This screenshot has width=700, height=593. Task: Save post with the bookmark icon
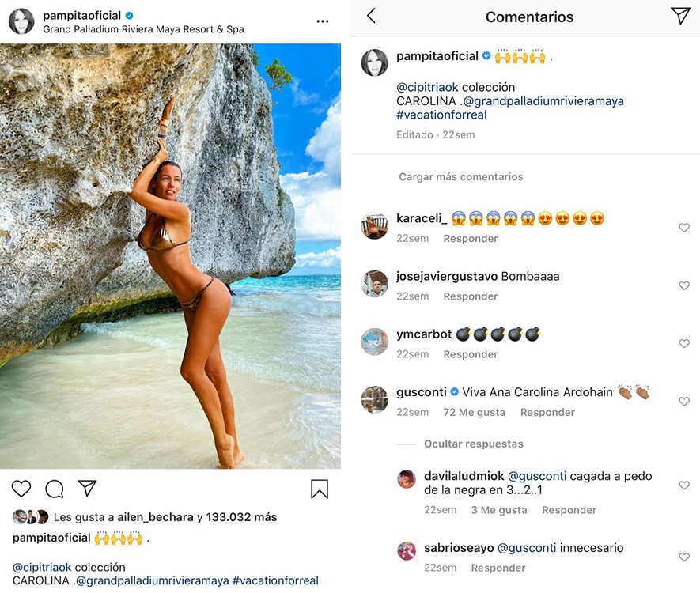point(319,489)
